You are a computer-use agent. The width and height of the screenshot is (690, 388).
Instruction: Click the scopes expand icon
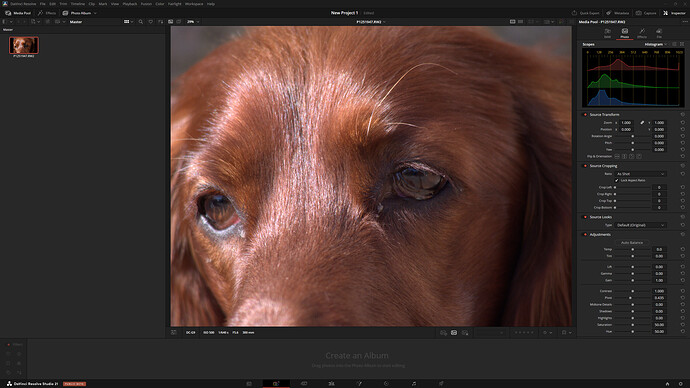click(x=682, y=44)
